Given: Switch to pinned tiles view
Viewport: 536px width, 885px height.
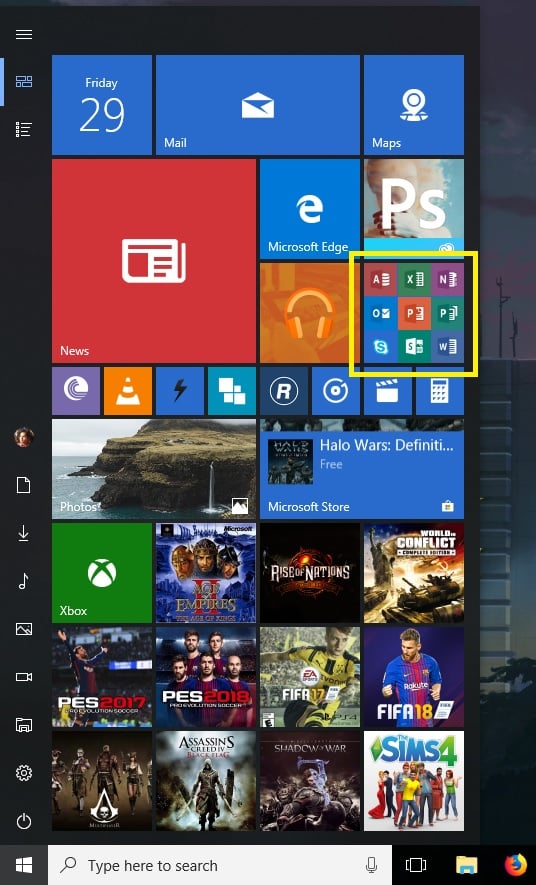Looking at the screenshot, I should [24, 82].
